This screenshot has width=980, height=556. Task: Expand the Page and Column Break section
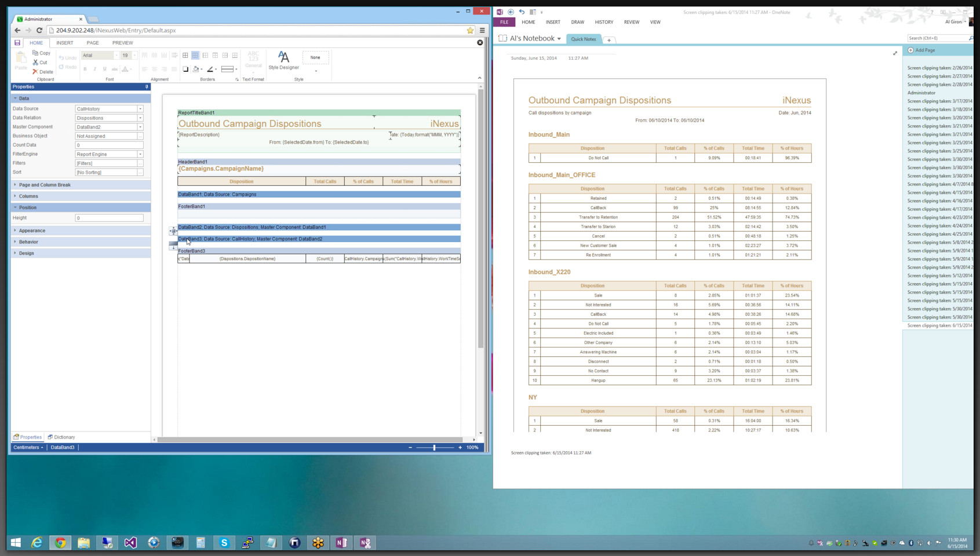pos(45,185)
